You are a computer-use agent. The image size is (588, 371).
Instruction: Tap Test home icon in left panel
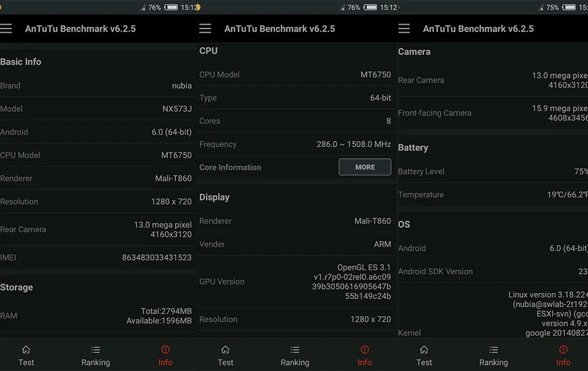pos(26,349)
